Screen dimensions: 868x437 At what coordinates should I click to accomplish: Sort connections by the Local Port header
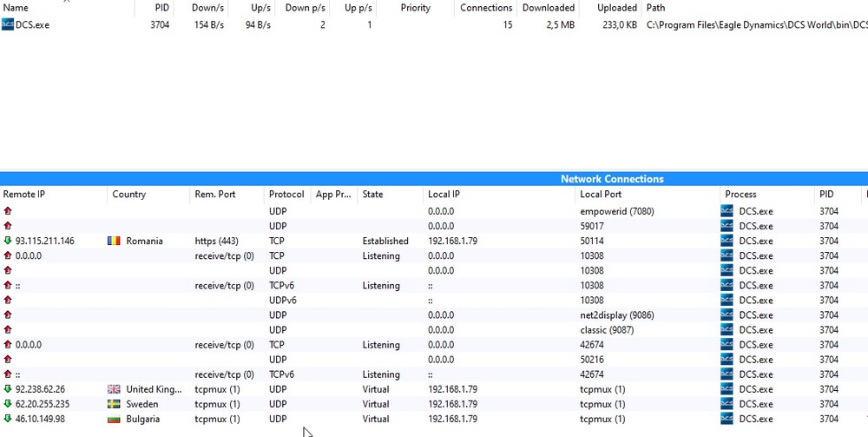pyautogui.click(x=601, y=194)
